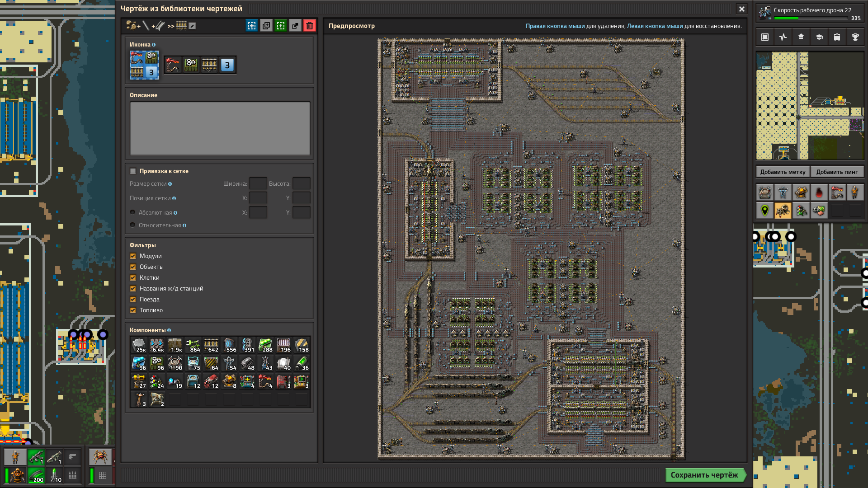Click the train stop component counted 4

click(265, 381)
